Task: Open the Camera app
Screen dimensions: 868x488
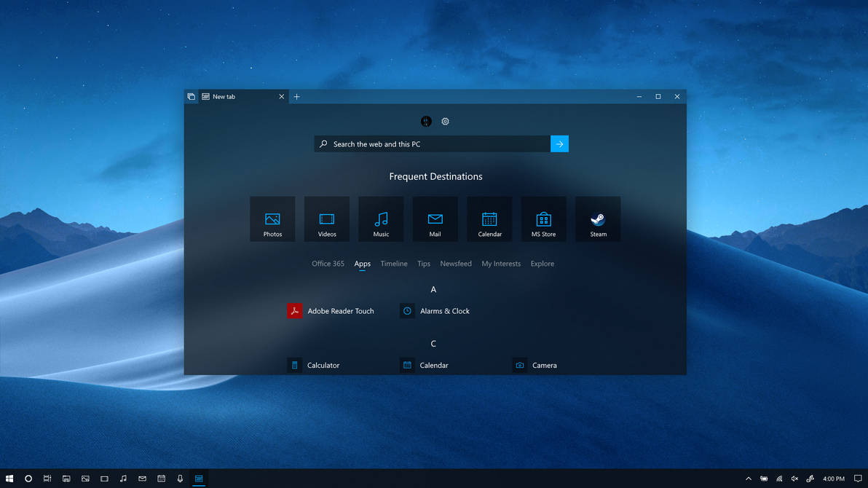Action: click(x=539, y=365)
